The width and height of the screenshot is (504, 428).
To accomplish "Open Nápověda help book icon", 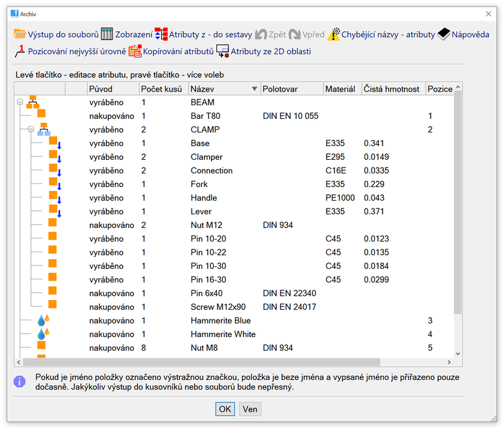I will point(444,34).
